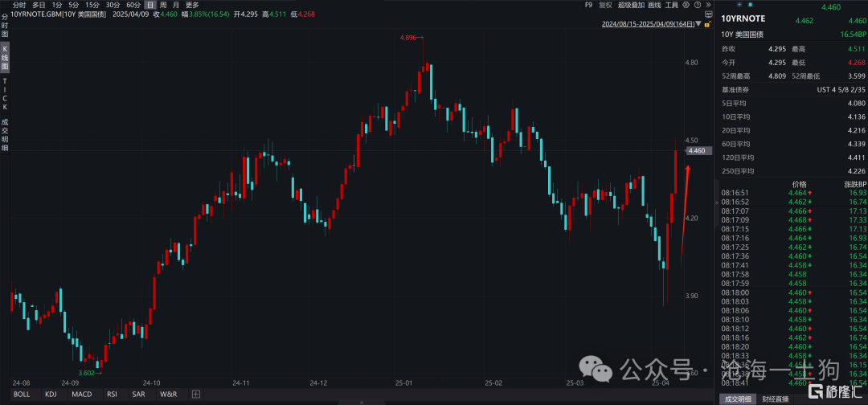The image size is (868, 405).
Task: Click the 价格 column header
Action: pyautogui.click(x=800, y=184)
